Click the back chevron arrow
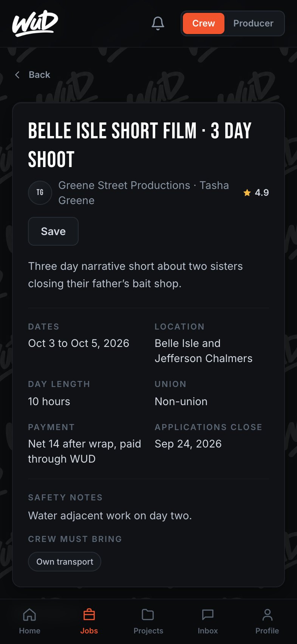The image size is (297, 644). [17, 75]
